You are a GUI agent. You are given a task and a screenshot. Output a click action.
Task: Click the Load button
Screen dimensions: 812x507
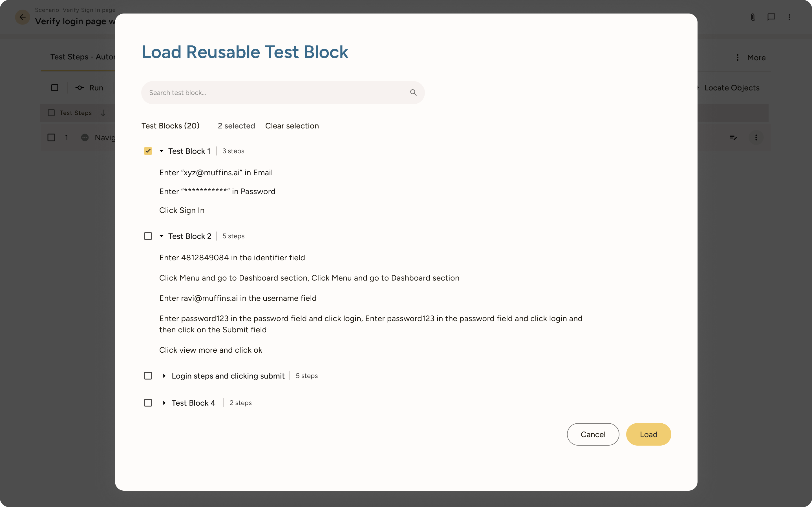click(648, 434)
